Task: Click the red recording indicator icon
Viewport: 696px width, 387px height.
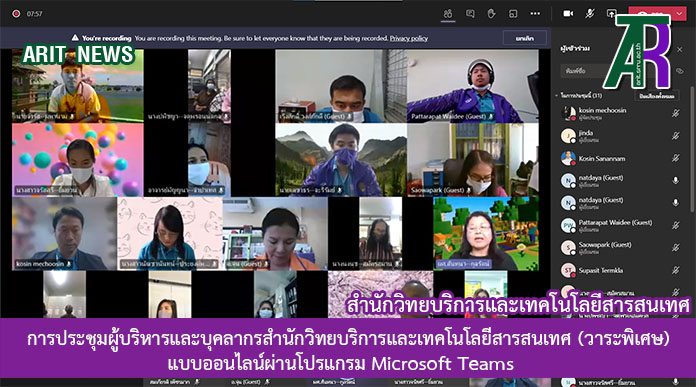Action: [x=16, y=14]
